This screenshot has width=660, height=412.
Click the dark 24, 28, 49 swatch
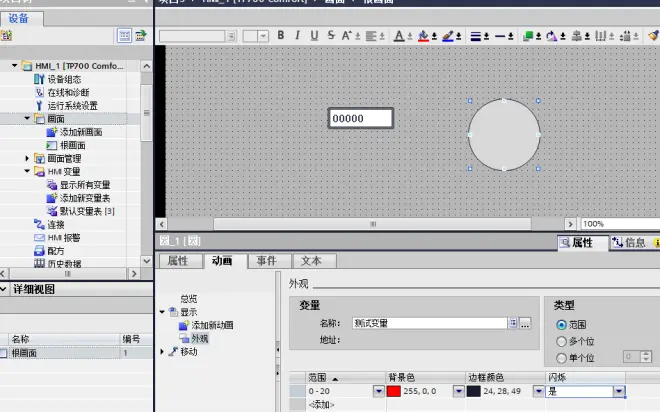tap(474, 391)
